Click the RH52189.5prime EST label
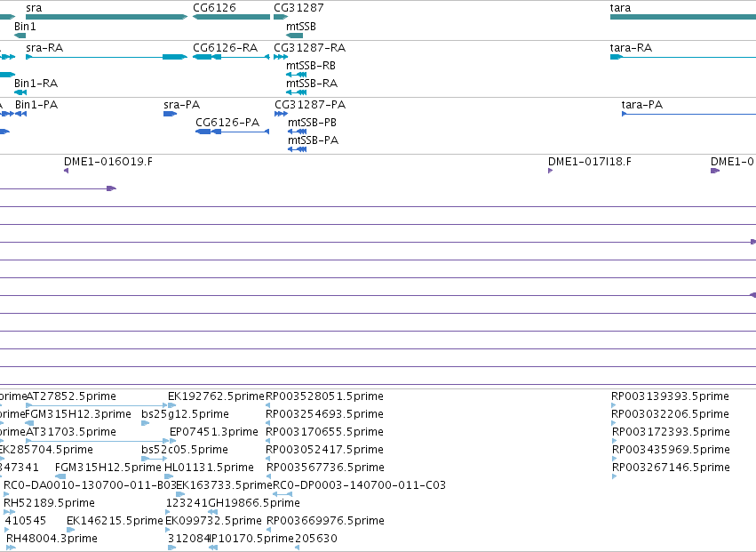756x552 pixels. [x=49, y=503]
